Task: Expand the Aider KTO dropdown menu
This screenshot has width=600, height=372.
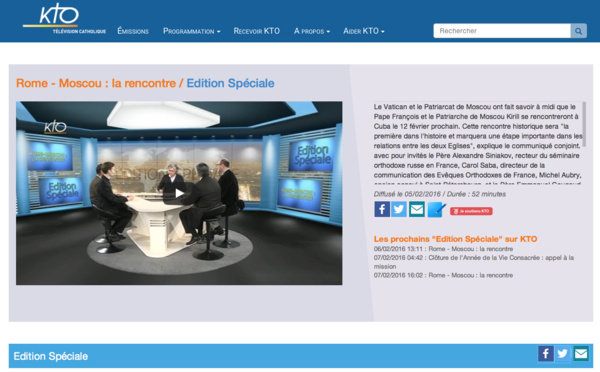Action: coord(364,31)
